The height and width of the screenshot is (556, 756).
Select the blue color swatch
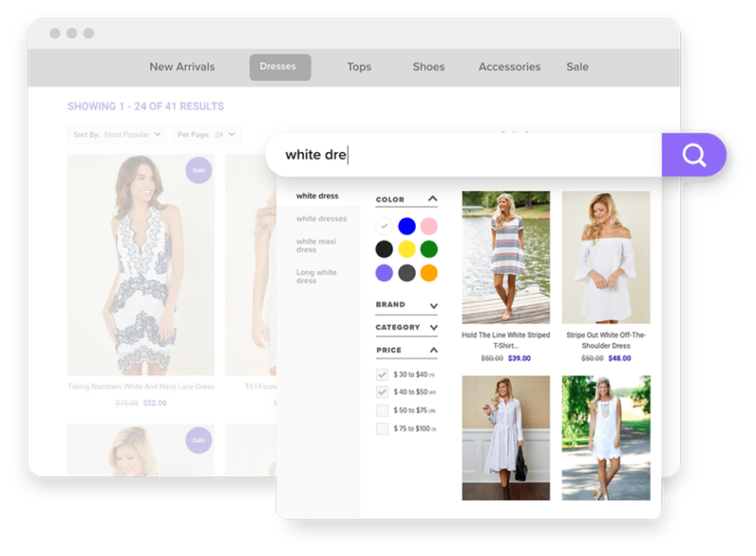[407, 226]
